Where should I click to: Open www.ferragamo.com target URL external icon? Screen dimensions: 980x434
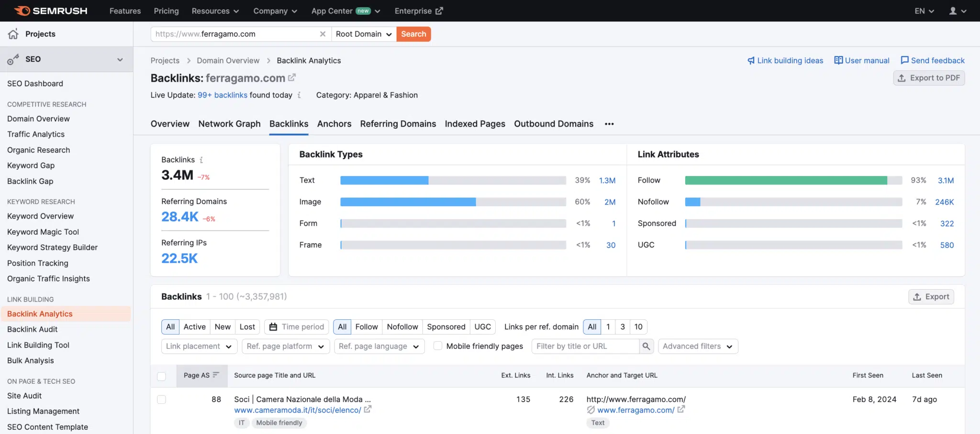click(681, 410)
